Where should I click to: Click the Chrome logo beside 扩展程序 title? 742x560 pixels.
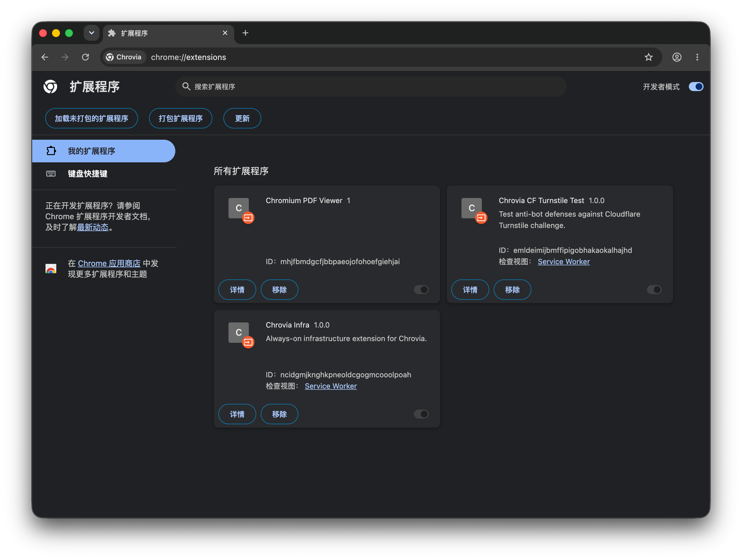pos(50,87)
